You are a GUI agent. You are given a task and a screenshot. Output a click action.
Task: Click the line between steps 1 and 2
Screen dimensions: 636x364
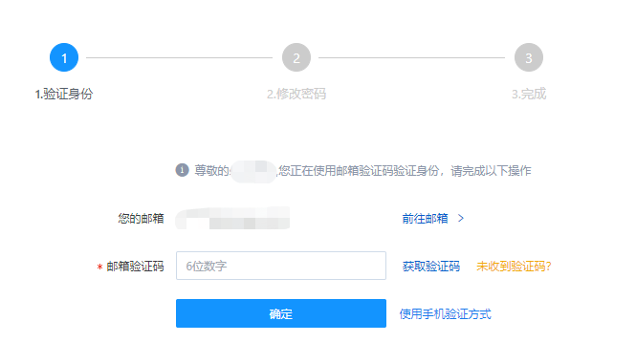coord(179,57)
